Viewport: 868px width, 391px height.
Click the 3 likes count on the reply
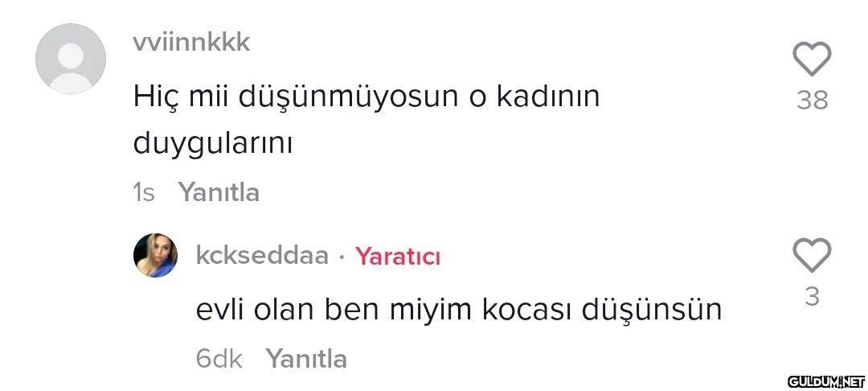click(x=812, y=298)
